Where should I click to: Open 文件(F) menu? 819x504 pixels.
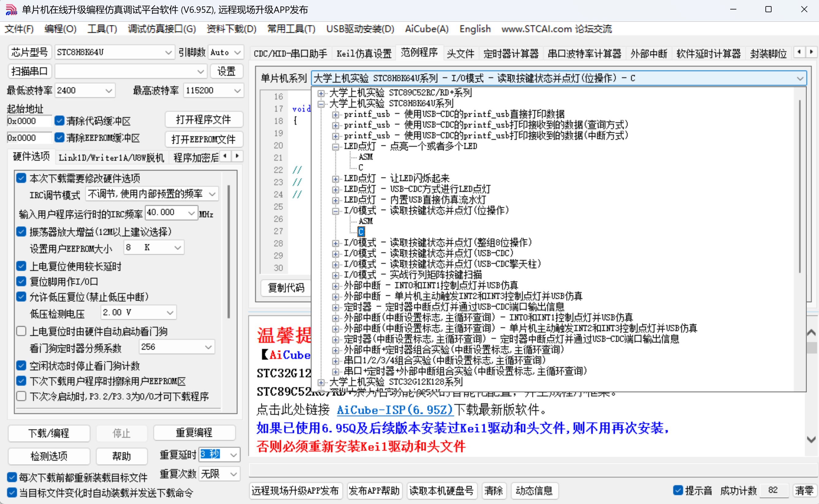(x=19, y=29)
